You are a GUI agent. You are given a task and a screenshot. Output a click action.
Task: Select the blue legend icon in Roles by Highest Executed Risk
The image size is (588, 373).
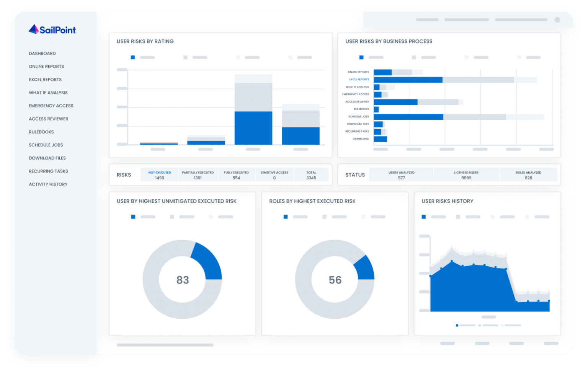285,217
